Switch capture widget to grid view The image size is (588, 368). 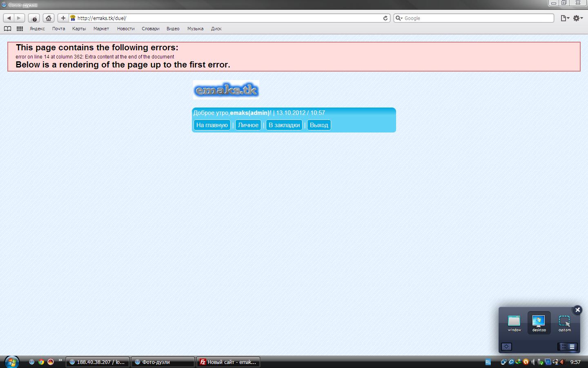click(563, 347)
